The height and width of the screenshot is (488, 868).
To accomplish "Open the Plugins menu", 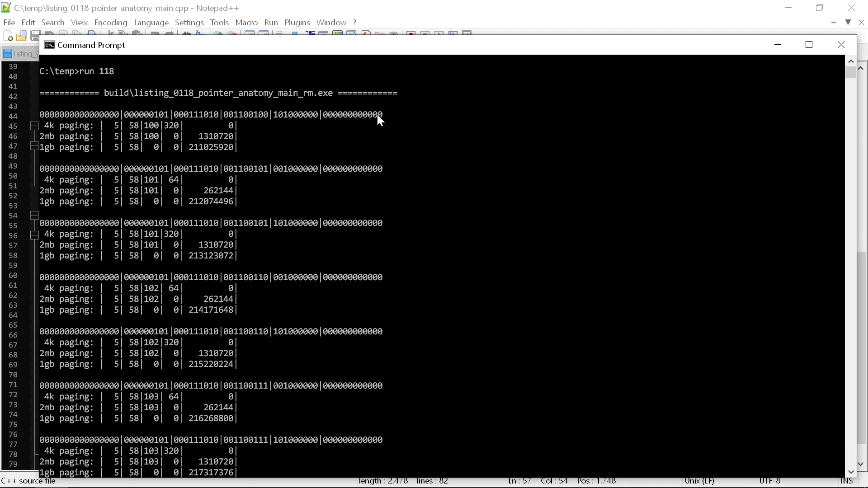I will (x=297, y=22).
